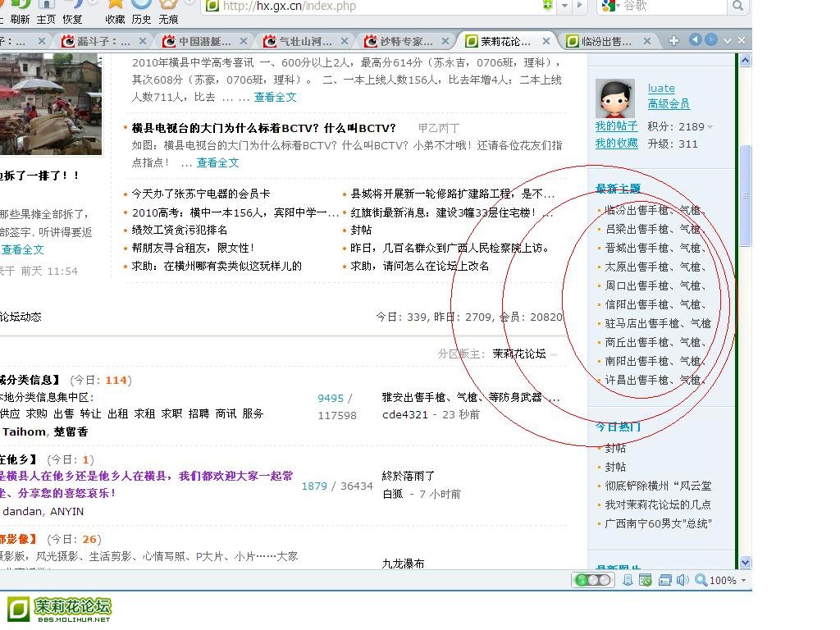Click the address bar go arrow button

tap(578, 7)
